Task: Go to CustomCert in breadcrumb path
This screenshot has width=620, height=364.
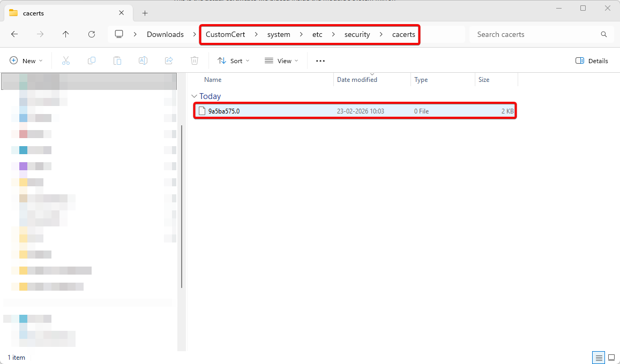Action: coord(225,34)
